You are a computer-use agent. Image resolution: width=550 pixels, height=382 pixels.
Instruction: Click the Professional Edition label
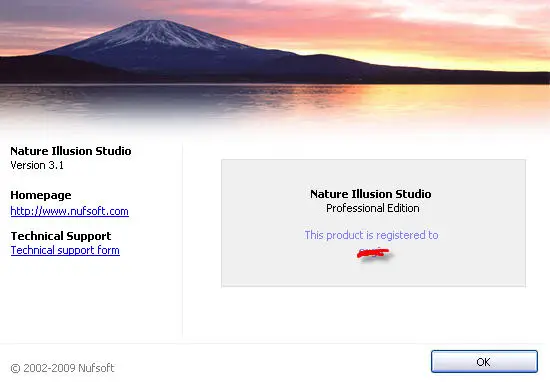[373, 208]
